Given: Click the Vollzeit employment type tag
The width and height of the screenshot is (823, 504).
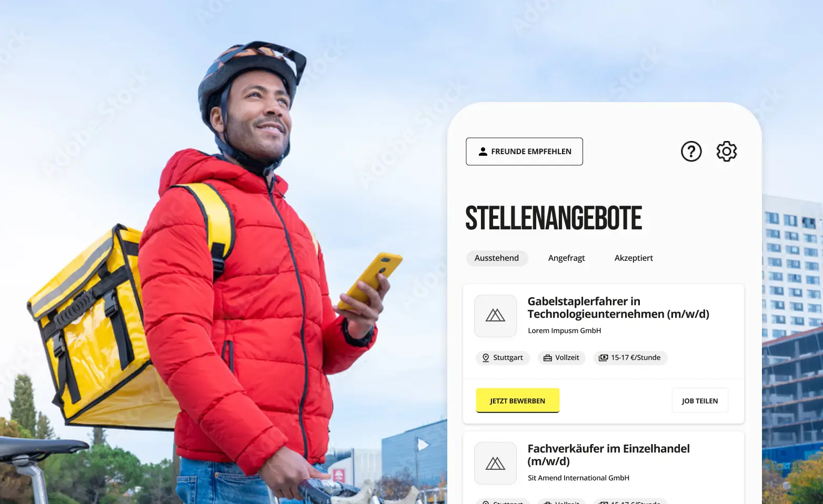Looking at the screenshot, I should 561,358.
